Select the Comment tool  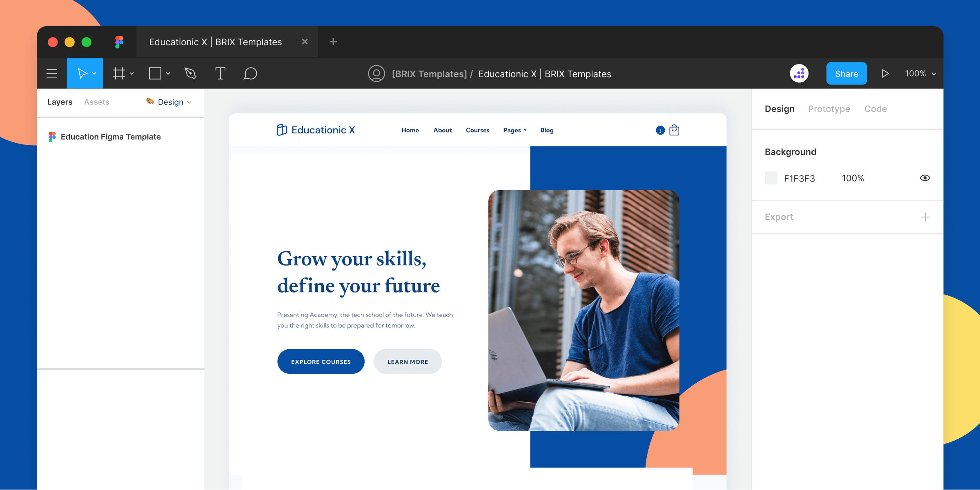tap(249, 74)
